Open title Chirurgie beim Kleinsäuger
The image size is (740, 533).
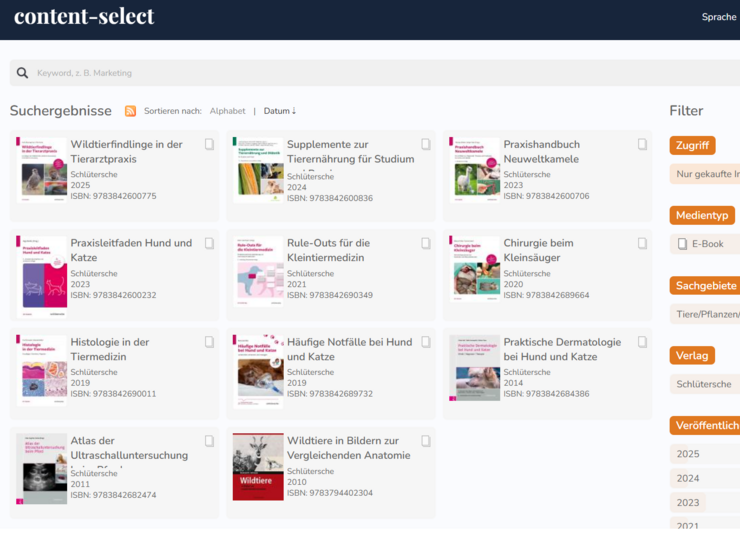tap(538, 250)
